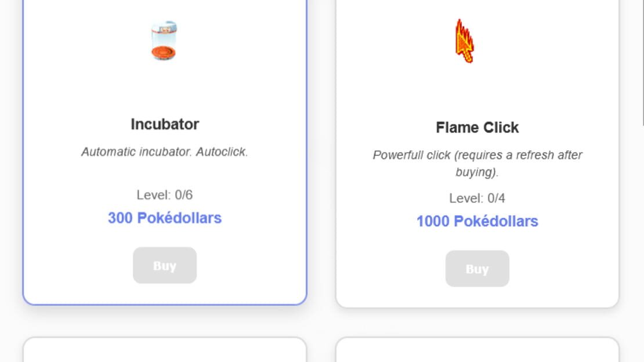Click the Flame Click cursor icon
The width and height of the screenshot is (644, 362).
point(465,41)
